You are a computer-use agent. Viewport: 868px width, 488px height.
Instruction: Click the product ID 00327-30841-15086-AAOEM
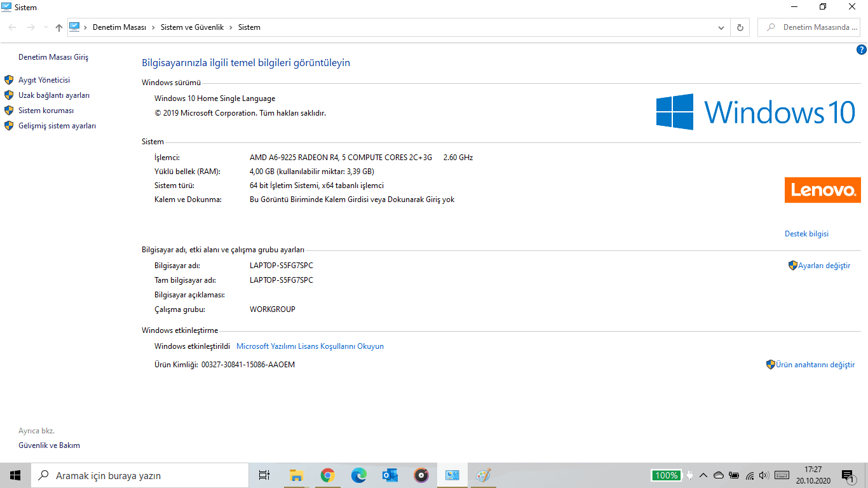click(248, 365)
